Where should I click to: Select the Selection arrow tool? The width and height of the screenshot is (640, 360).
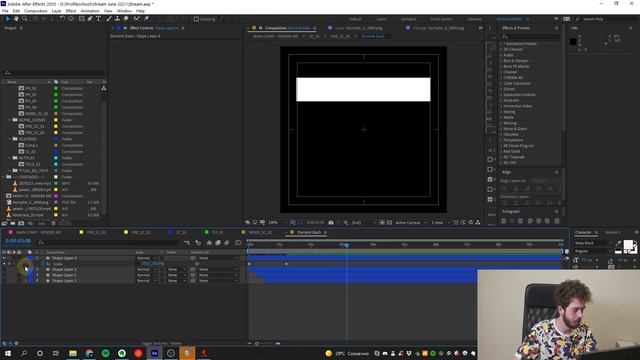point(7,19)
